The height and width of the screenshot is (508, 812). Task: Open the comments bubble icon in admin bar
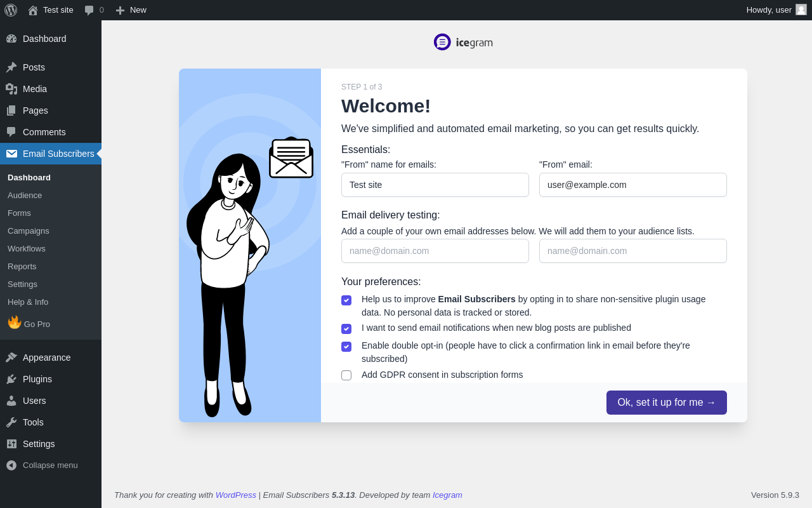(89, 10)
